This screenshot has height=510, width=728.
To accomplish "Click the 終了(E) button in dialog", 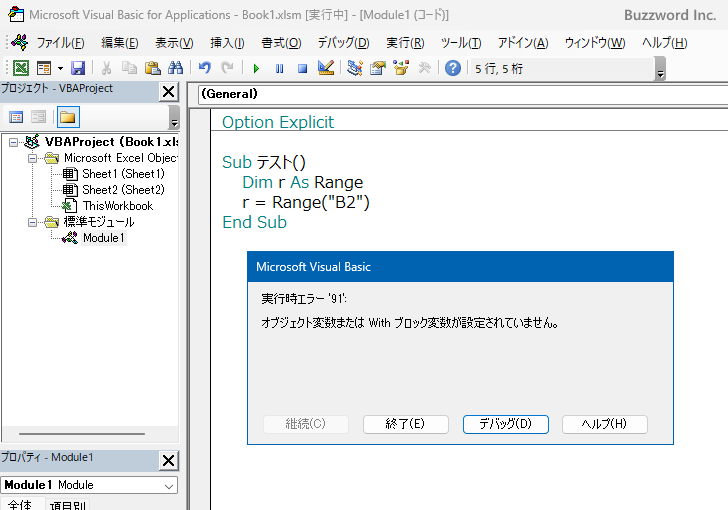I will coord(405,424).
